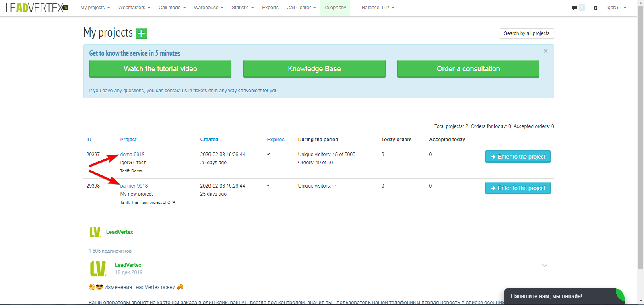Open My projects dropdown menu
Viewport: 644px width, 305px height.
tap(95, 8)
